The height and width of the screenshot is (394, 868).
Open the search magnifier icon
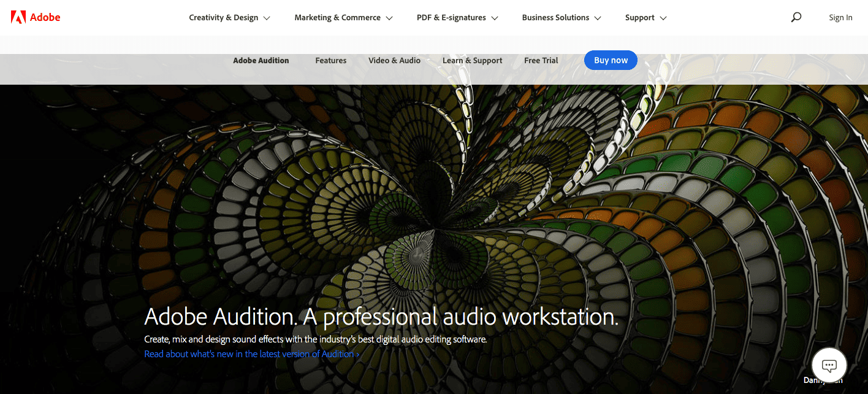click(796, 17)
